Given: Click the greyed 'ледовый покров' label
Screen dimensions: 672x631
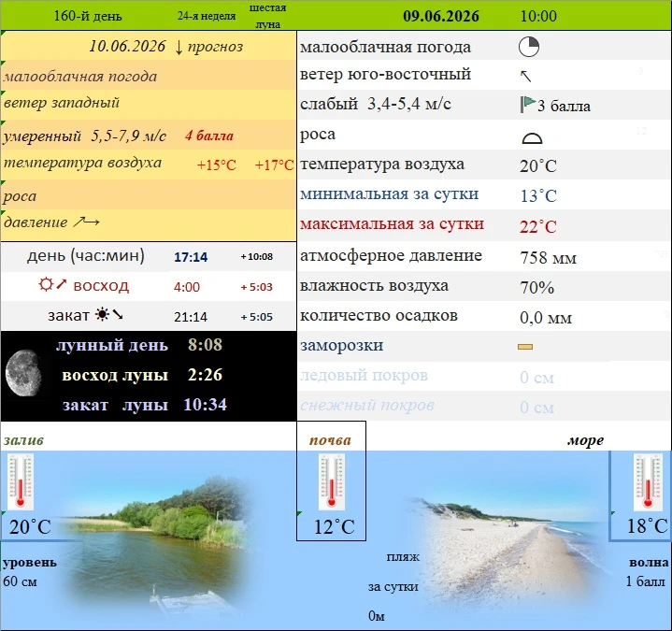Looking at the screenshot, I should coord(364,376).
